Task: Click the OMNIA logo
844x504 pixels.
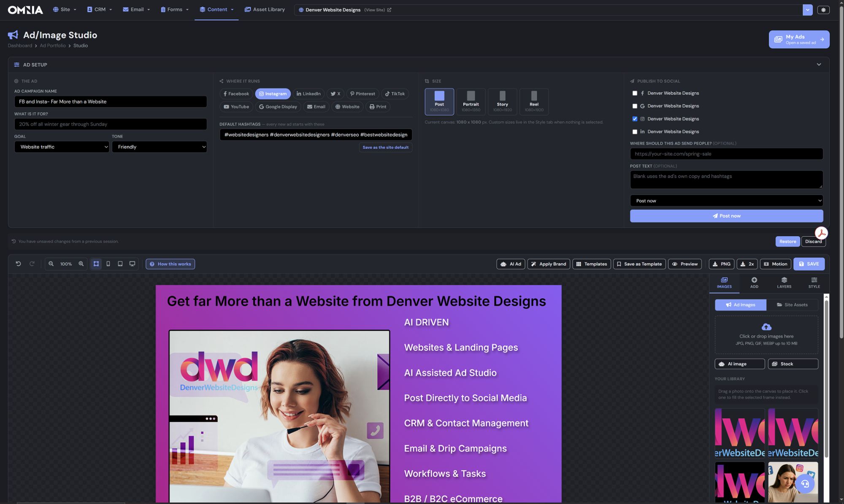Action: click(25, 10)
